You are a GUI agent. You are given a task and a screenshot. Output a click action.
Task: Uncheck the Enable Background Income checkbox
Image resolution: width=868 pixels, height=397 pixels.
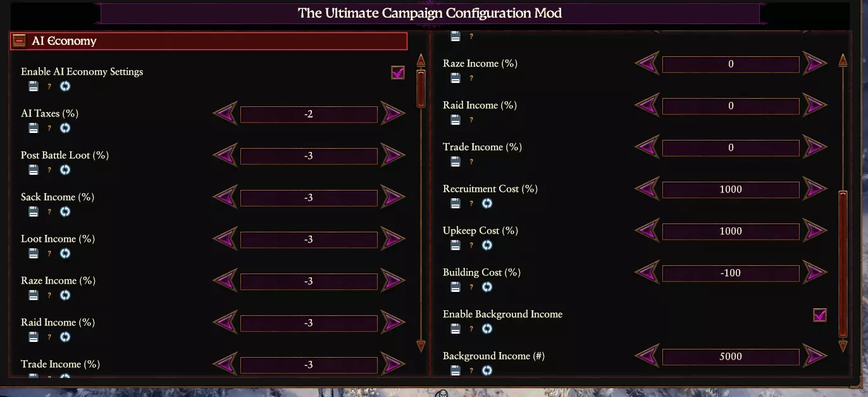click(x=820, y=315)
